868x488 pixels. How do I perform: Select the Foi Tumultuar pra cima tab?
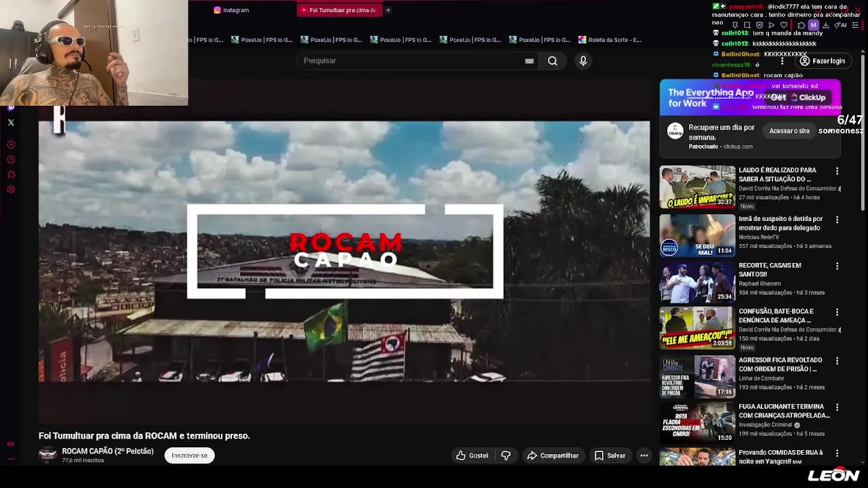pos(340,10)
